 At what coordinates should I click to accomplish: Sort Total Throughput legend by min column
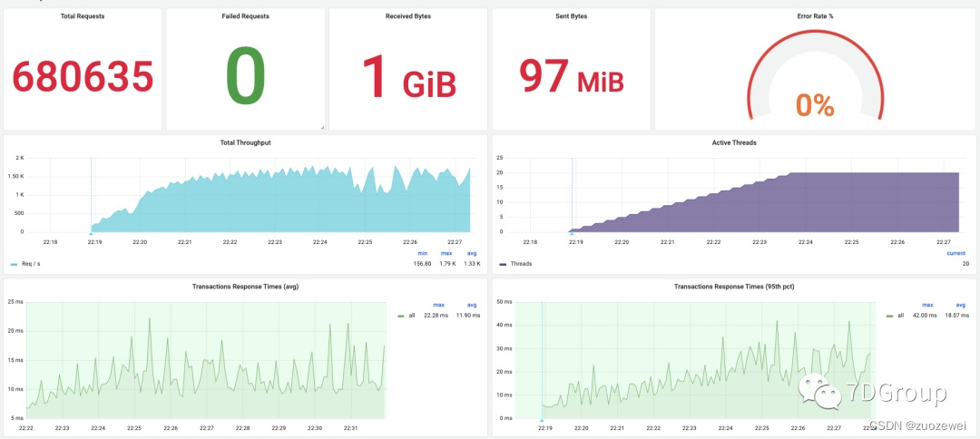(x=422, y=253)
